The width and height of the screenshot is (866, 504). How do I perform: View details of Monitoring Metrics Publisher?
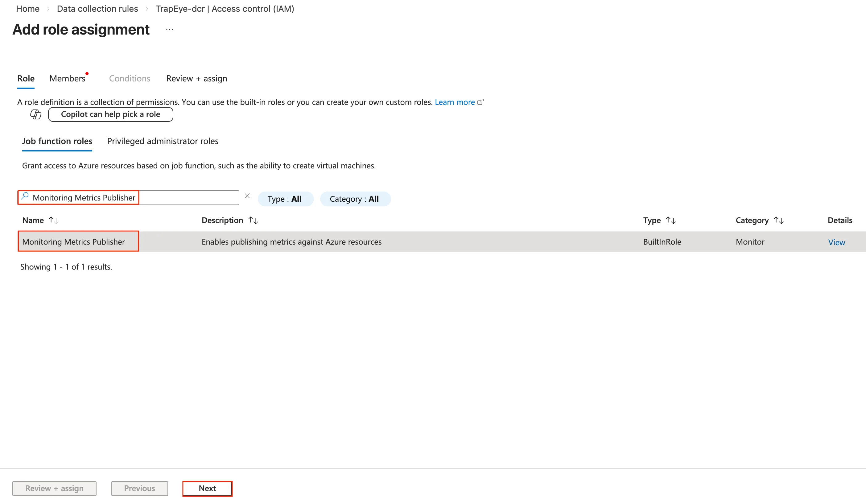click(x=836, y=242)
